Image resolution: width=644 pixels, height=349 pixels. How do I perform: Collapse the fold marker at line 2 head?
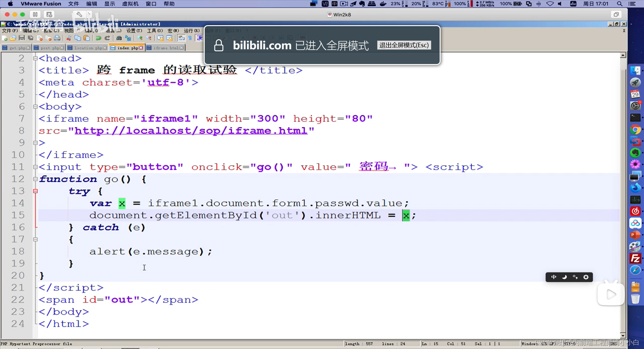(35, 58)
